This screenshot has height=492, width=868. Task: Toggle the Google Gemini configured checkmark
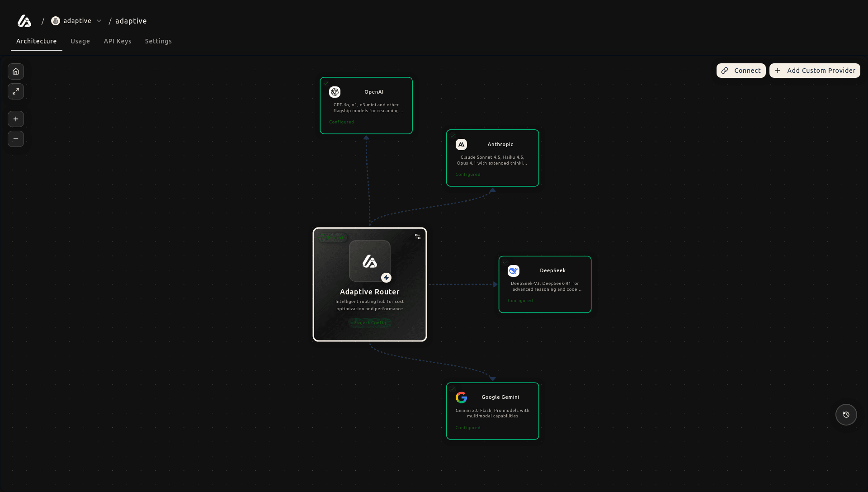pyautogui.click(x=453, y=388)
